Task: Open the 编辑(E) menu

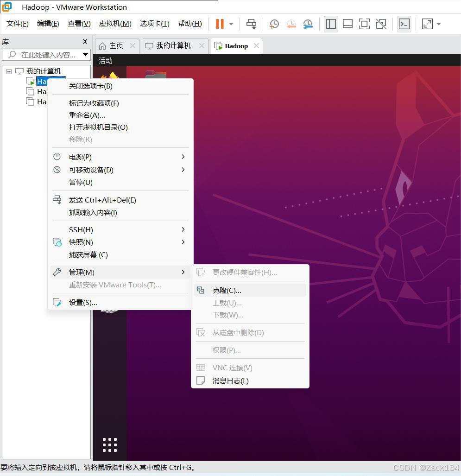Action: (x=48, y=24)
